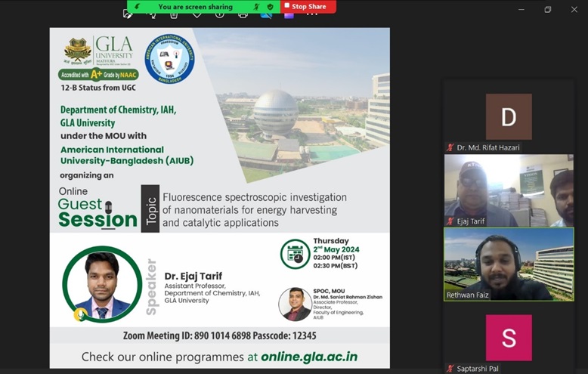Open the file info circle icon
This screenshot has height=374, width=588.
219,14
